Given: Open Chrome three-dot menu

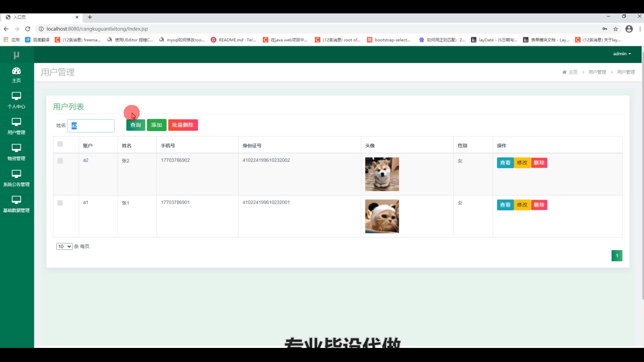Looking at the screenshot, I should point(640,29).
